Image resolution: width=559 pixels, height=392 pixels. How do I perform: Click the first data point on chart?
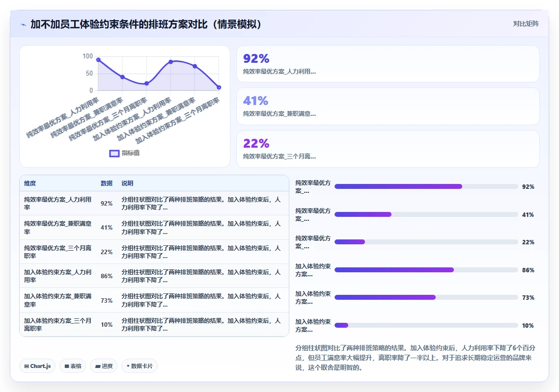point(98,60)
